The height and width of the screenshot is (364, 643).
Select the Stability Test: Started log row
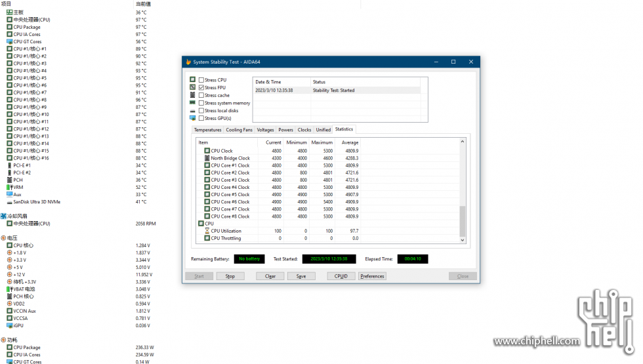337,91
